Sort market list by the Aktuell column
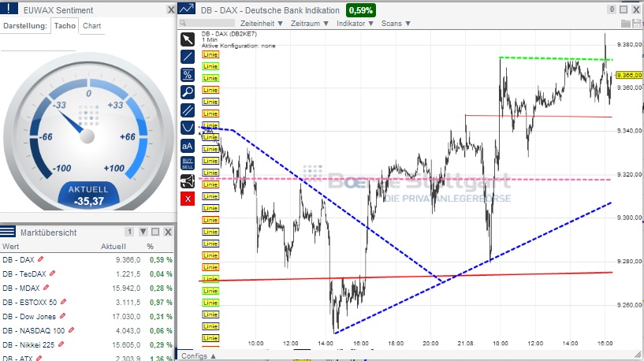644x361 pixels. point(114,247)
